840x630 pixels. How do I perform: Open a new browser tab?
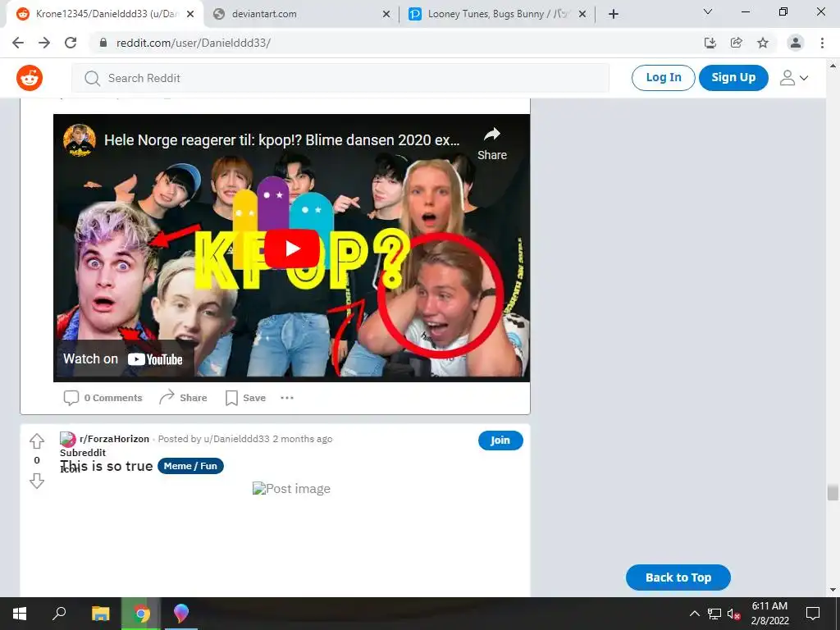coord(614,15)
